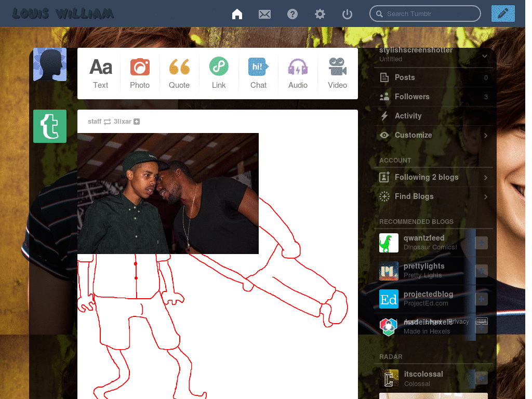
Task: Create a new Link post
Action: [219, 73]
